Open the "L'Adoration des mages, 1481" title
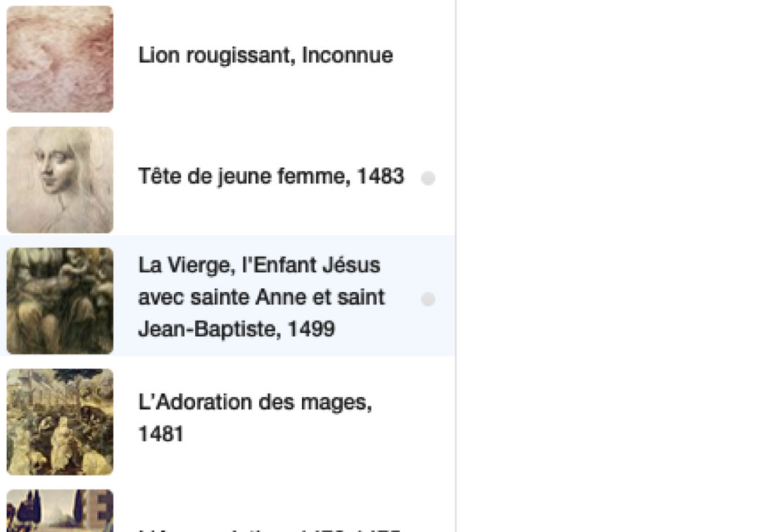The width and height of the screenshot is (760, 532). pyautogui.click(x=255, y=418)
